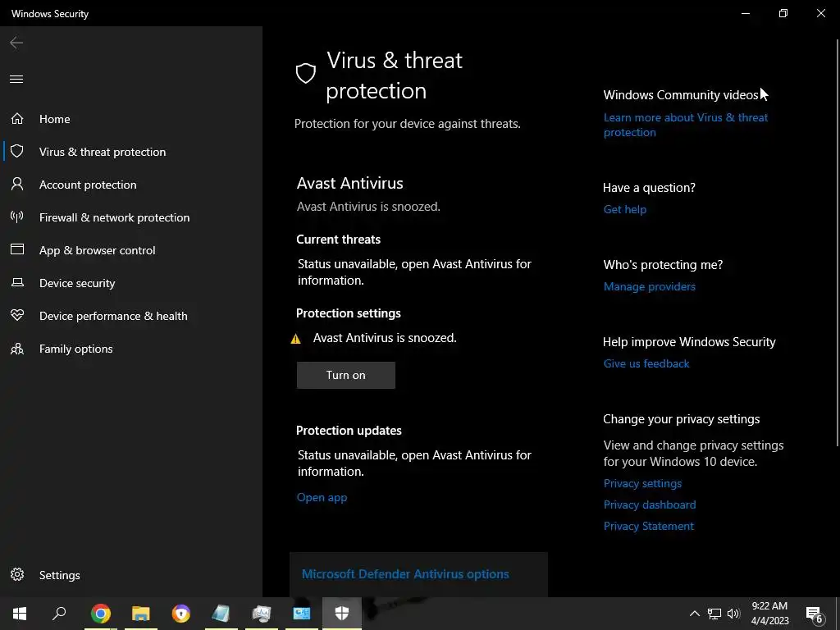The image size is (840, 630).
Task: Click the back arrow icon
Action: click(16, 43)
